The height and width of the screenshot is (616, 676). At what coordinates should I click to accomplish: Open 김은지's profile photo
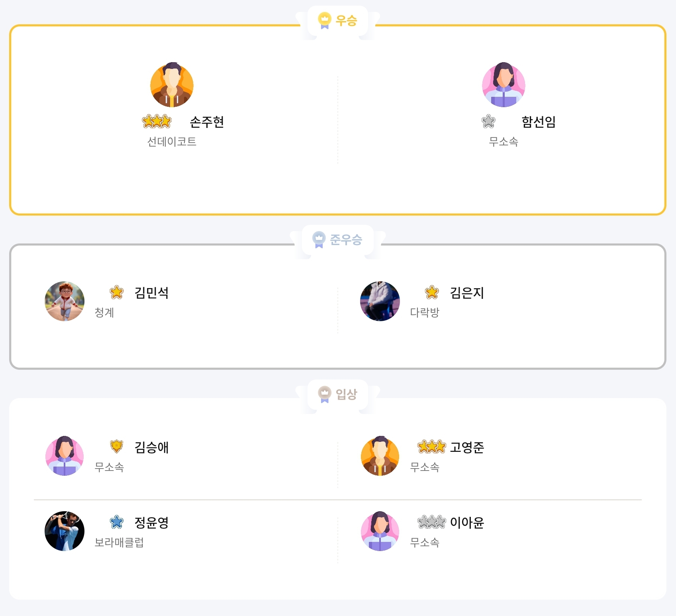380,301
